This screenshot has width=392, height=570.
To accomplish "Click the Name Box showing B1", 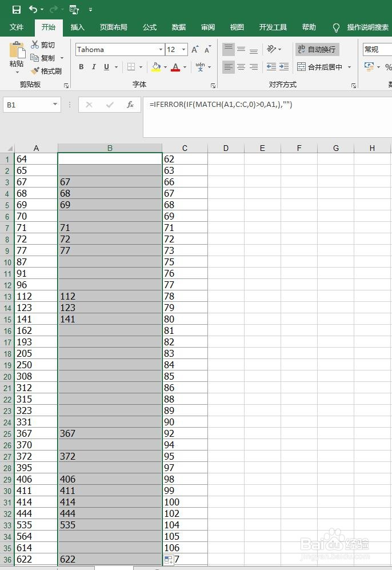I will coord(31,105).
